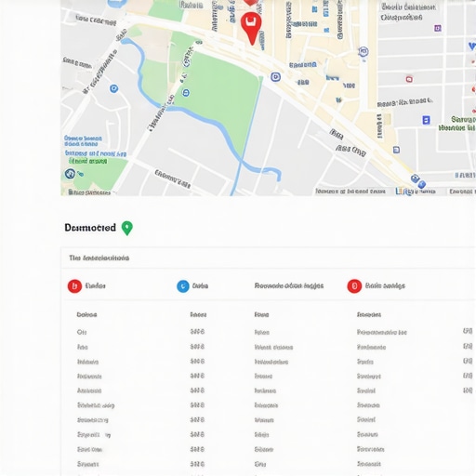Open the small red square marker in the gray street grid

(409, 79)
